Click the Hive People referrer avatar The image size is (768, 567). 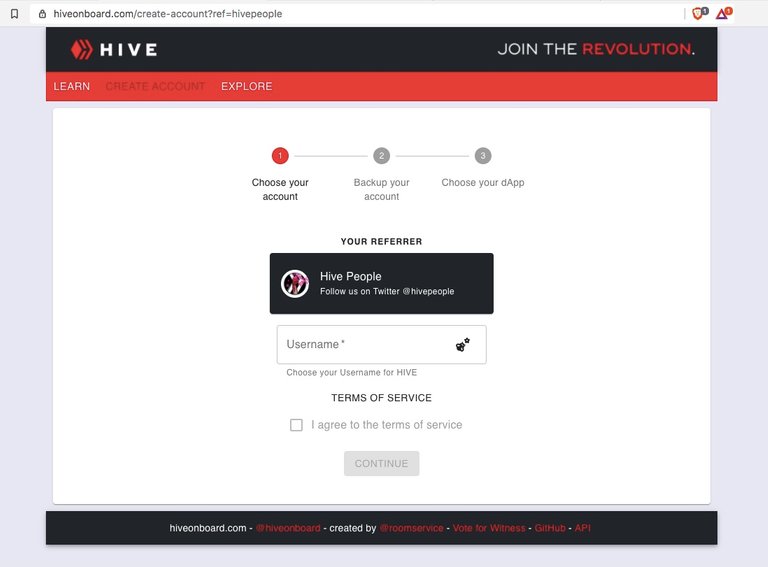[295, 284]
